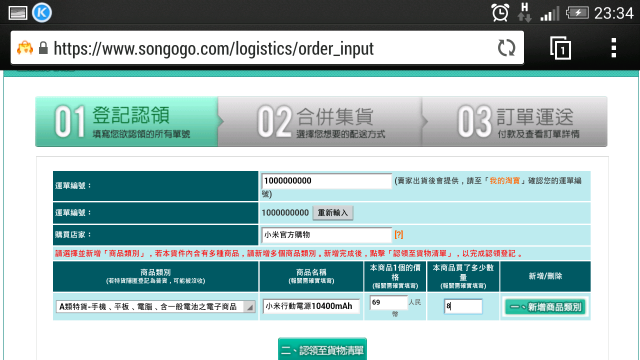Tap the reload page icon
640x360 pixels.
pyautogui.click(x=507, y=48)
